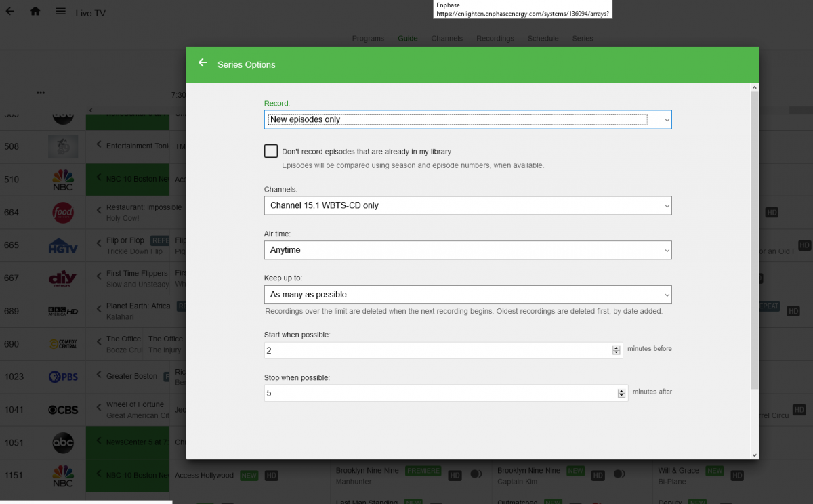Select the NBC logo for channel 1151
This screenshot has width=813, height=504.
coord(63,476)
